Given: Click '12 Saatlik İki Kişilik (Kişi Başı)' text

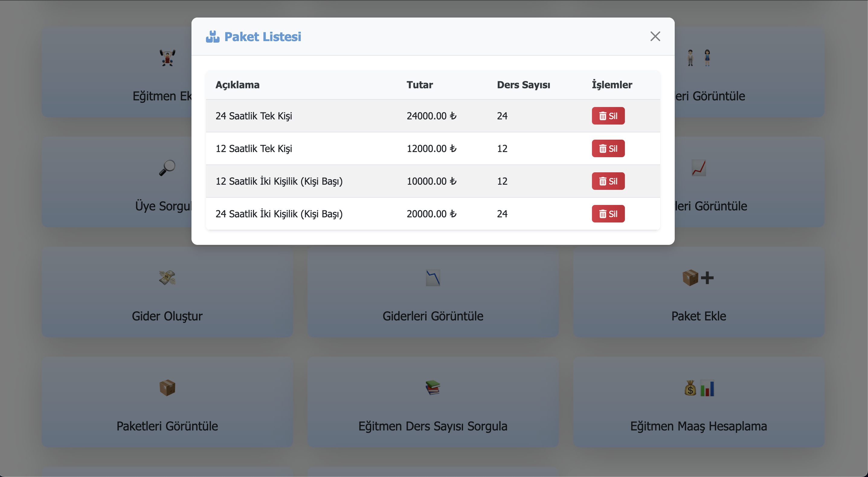Looking at the screenshot, I should point(279,181).
